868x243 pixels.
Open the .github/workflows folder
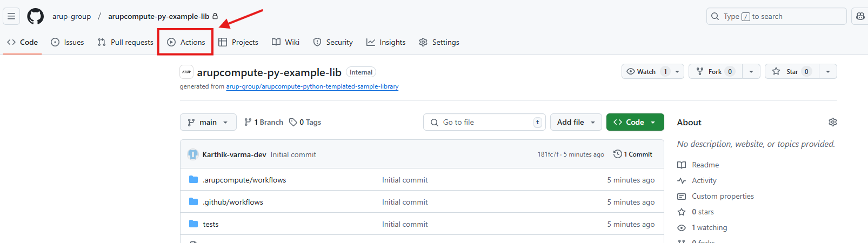tap(232, 202)
